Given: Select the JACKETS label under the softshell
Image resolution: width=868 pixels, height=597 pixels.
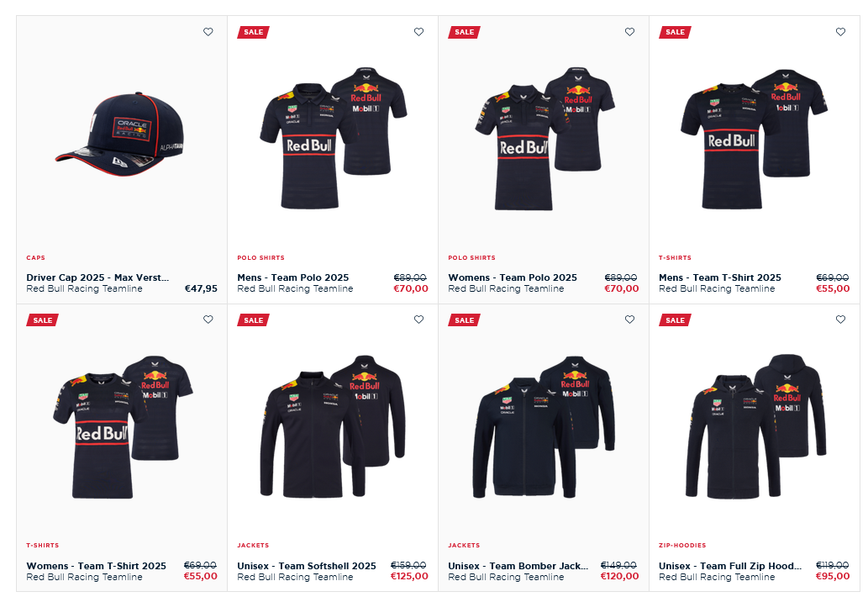Looking at the screenshot, I should [253, 546].
